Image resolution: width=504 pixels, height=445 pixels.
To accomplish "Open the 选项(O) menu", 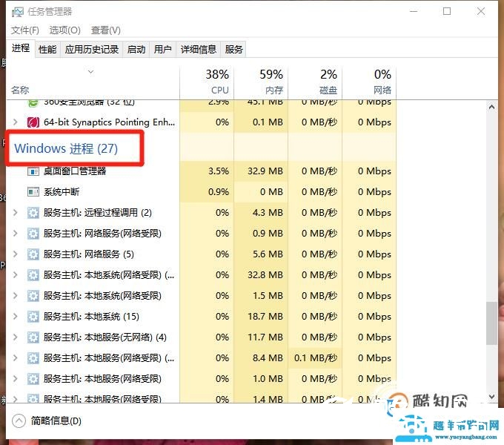I will tap(65, 30).
